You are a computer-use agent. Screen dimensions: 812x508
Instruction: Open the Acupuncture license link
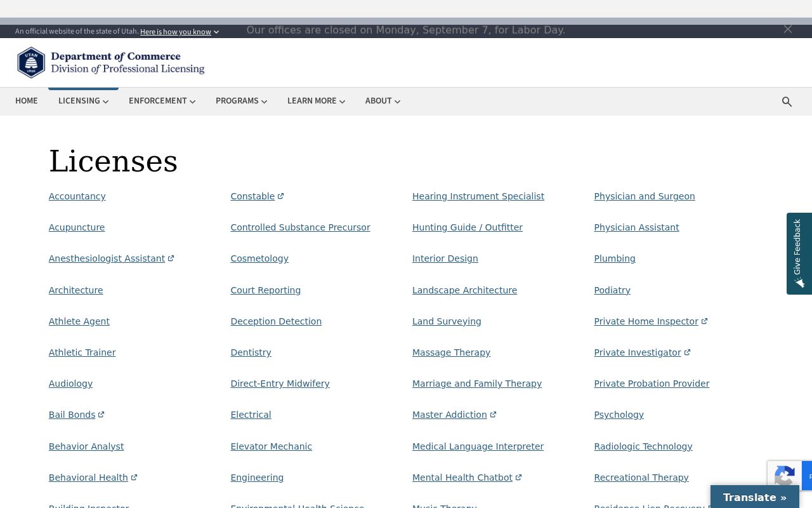click(x=77, y=227)
